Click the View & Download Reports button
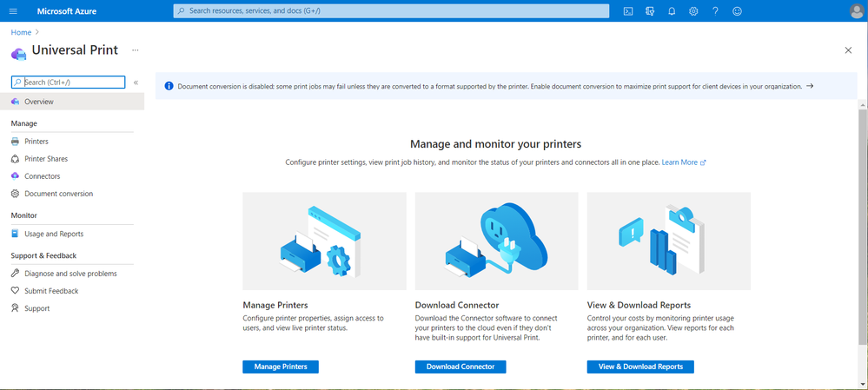This screenshot has width=868, height=390. pyautogui.click(x=640, y=367)
